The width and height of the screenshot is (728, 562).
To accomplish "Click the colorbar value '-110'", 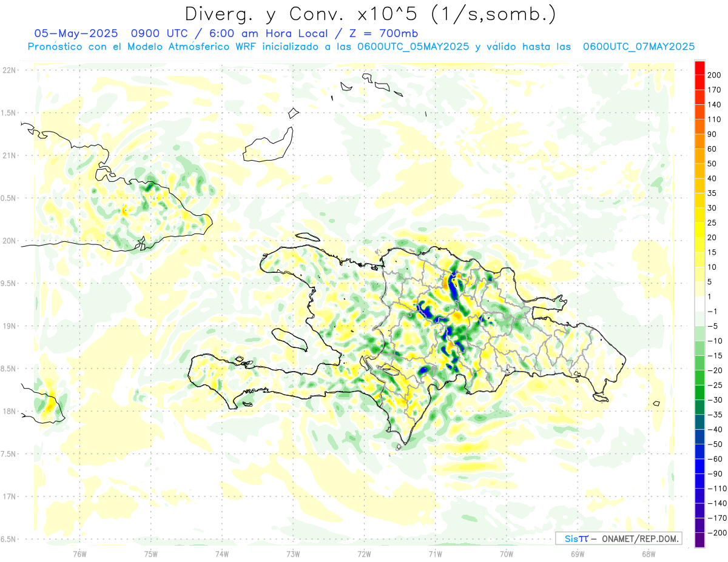I will pyautogui.click(x=718, y=488).
